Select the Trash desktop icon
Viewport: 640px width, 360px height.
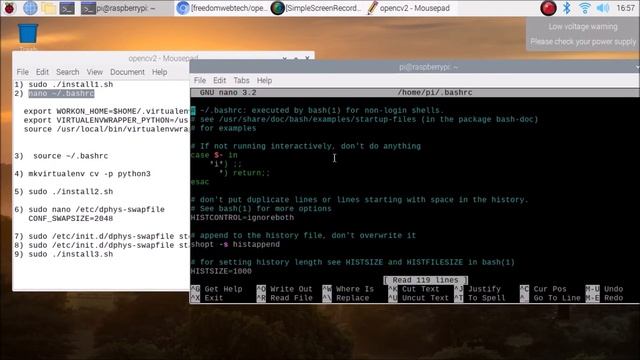pos(28,36)
